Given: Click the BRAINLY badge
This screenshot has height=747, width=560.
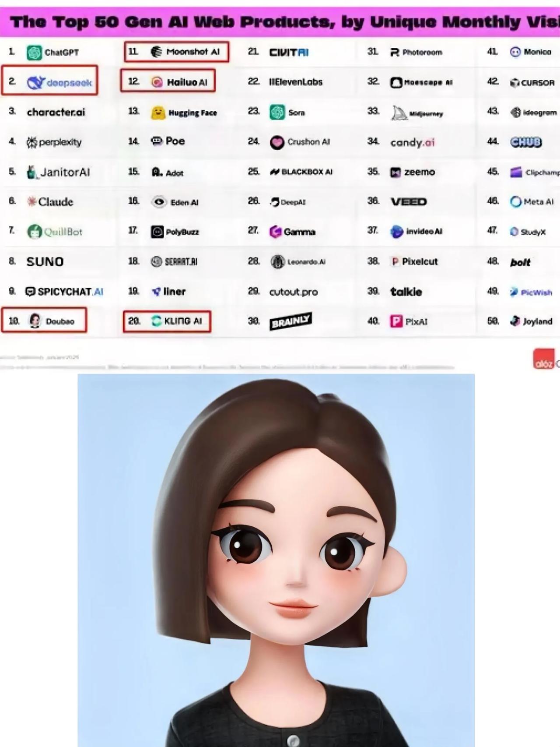Looking at the screenshot, I should point(291,321).
